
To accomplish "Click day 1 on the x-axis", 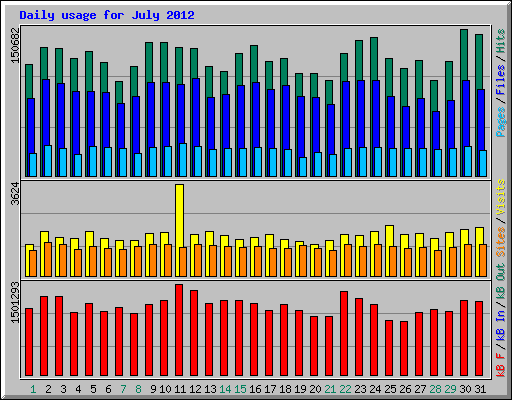I will [33, 389].
